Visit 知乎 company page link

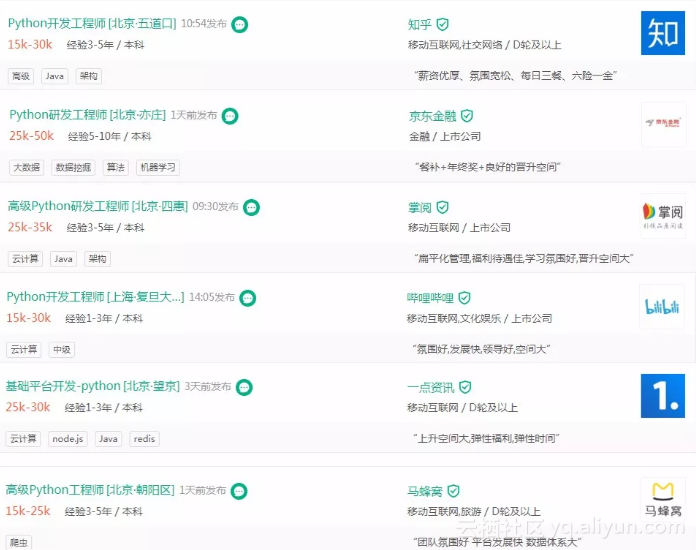point(419,25)
